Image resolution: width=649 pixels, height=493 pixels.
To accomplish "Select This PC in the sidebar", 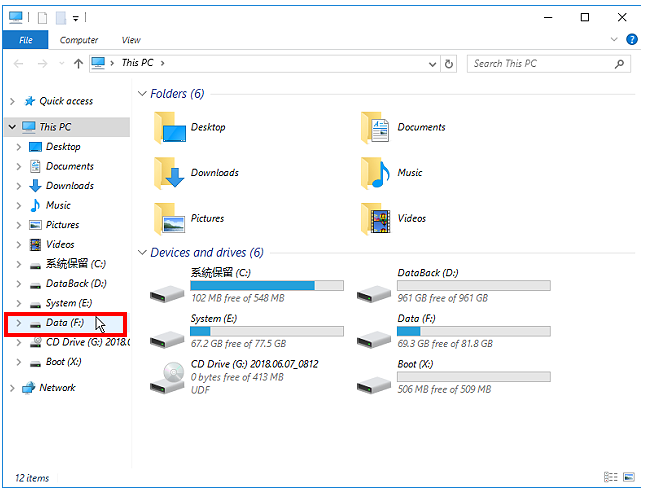I will [55, 127].
